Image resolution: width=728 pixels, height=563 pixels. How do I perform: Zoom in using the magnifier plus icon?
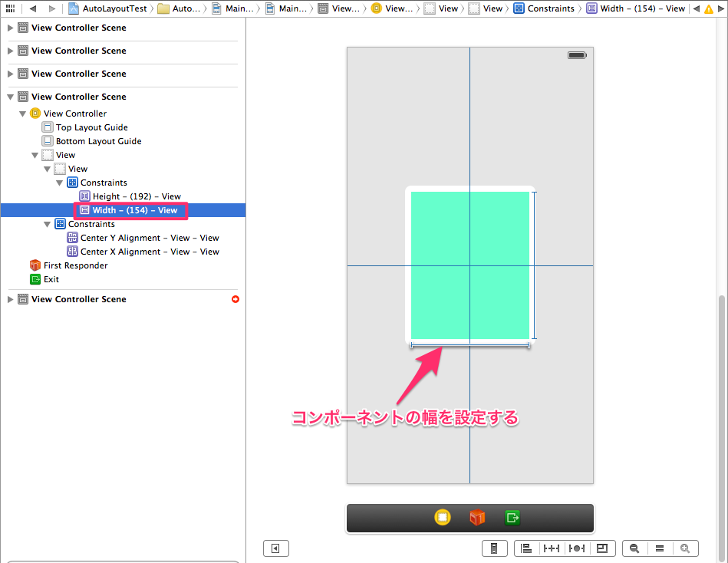point(685,548)
